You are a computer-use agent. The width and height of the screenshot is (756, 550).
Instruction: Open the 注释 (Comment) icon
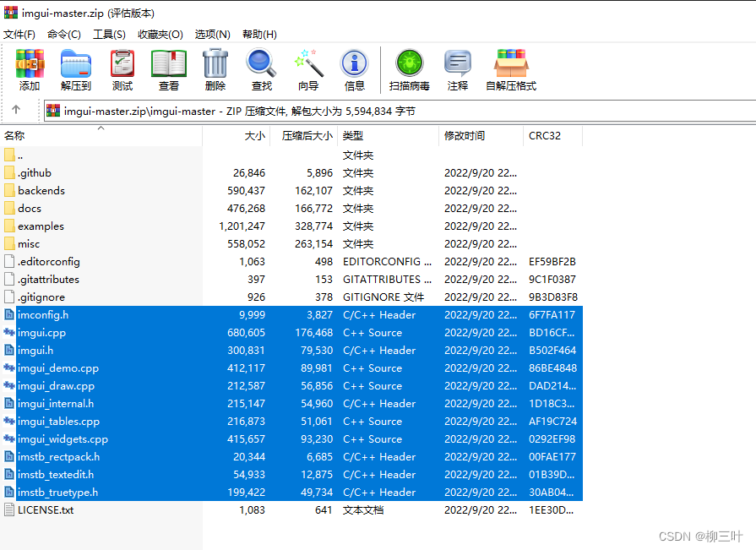tap(457, 70)
